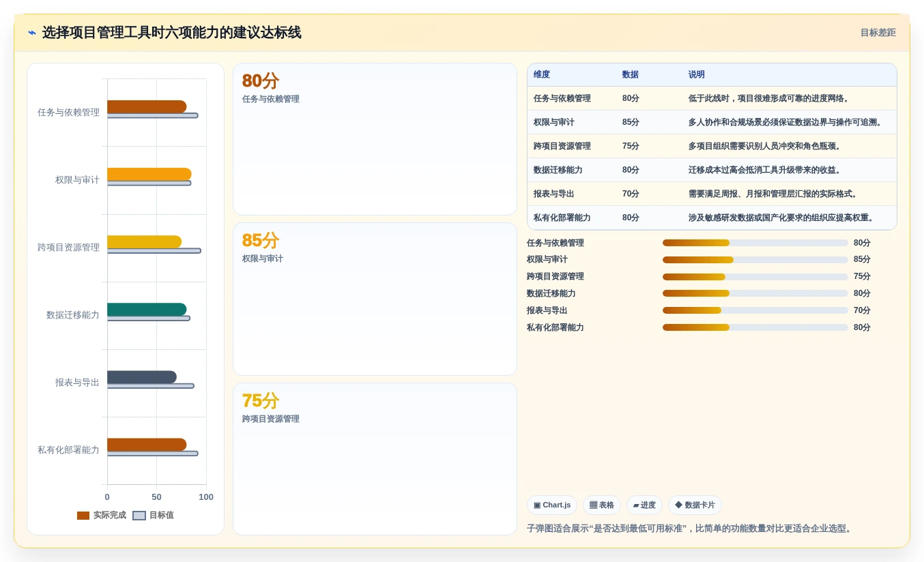
Task: Click the Chart.js tag chip
Action: pos(552,505)
